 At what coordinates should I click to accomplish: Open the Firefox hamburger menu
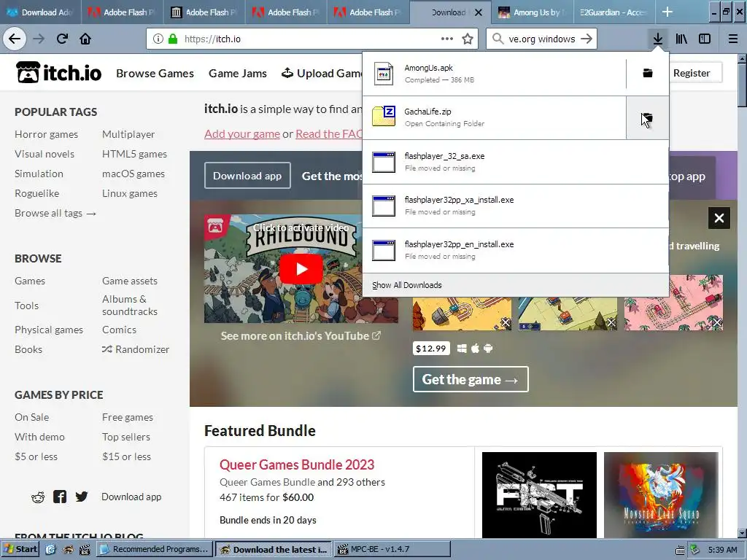tap(732, 39)
